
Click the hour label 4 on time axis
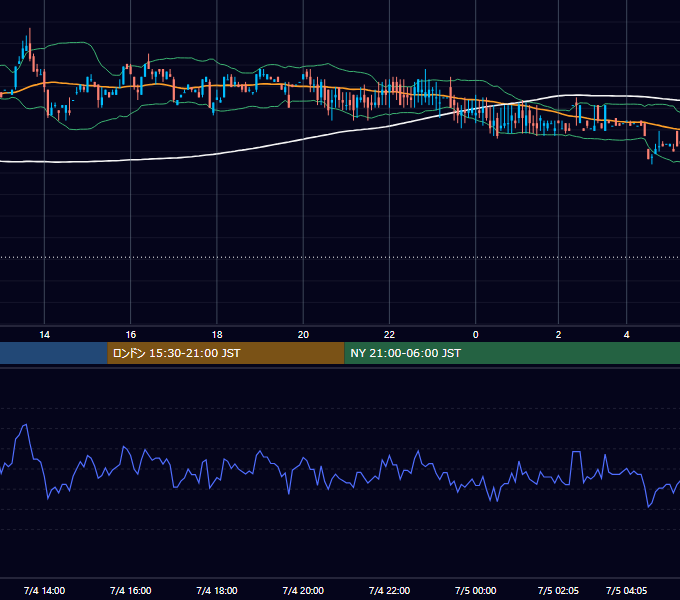point(626,335)
